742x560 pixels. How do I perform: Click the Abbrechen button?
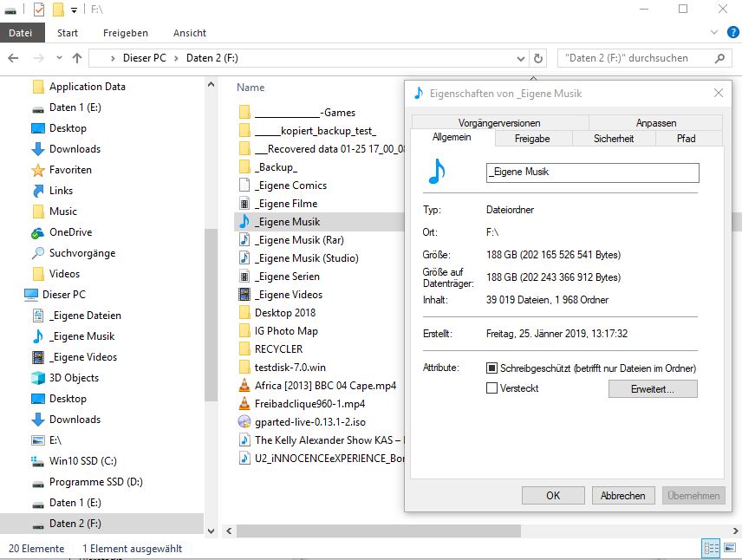tap(622, 496)
